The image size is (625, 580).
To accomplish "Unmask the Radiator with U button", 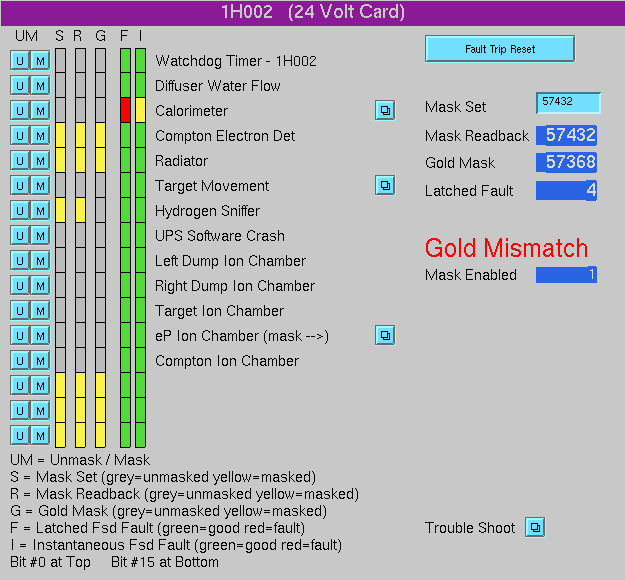I will click(x=20, y=161).
